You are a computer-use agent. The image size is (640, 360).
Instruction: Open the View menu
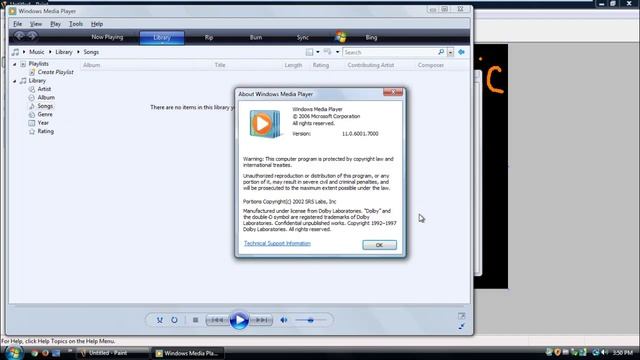36,24
